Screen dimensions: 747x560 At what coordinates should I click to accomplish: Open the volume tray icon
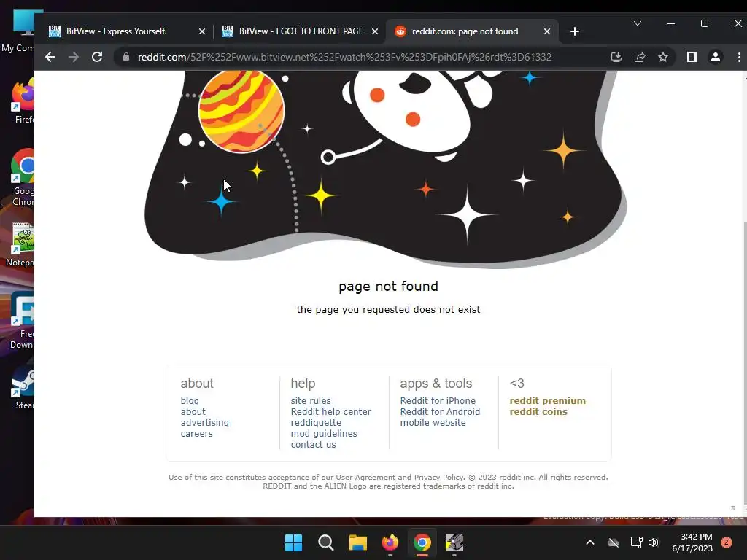654,542
